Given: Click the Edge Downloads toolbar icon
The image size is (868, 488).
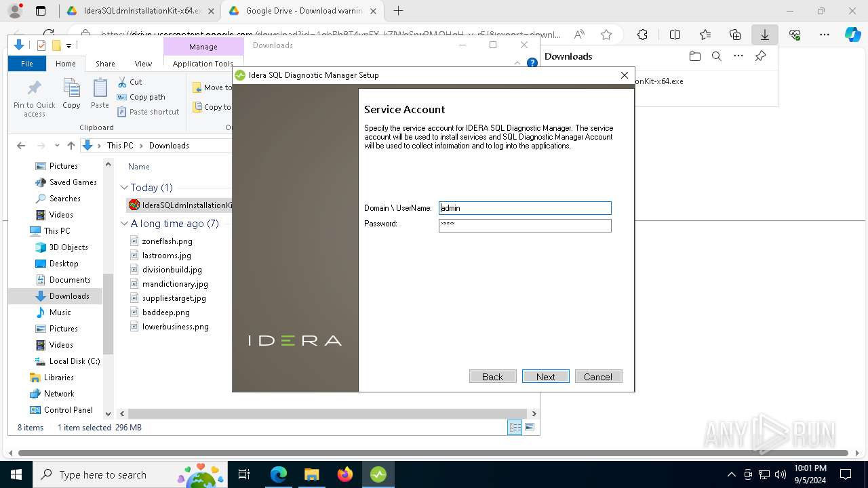Looking at the screenshot, I should [764, 35].
